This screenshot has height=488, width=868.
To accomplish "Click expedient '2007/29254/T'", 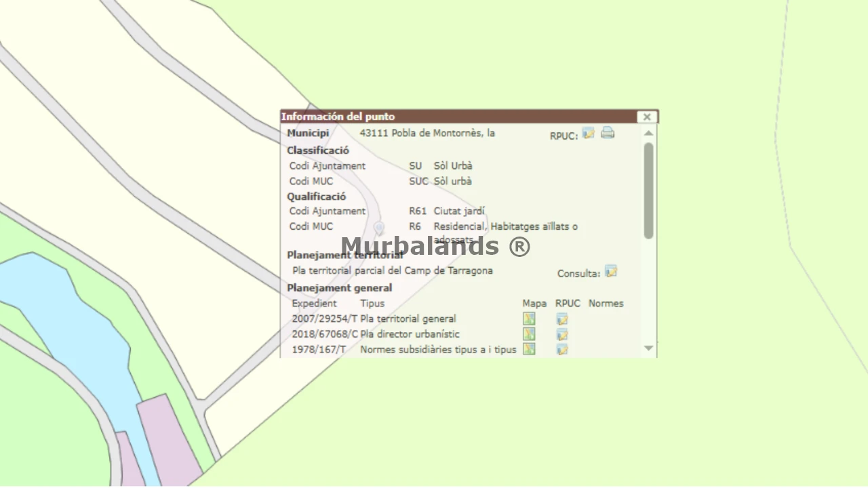I will (325, 319).
